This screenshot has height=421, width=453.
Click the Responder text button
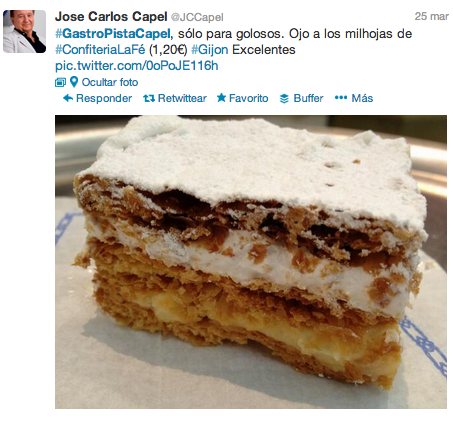pyautogui.click(x=104, y=98)
